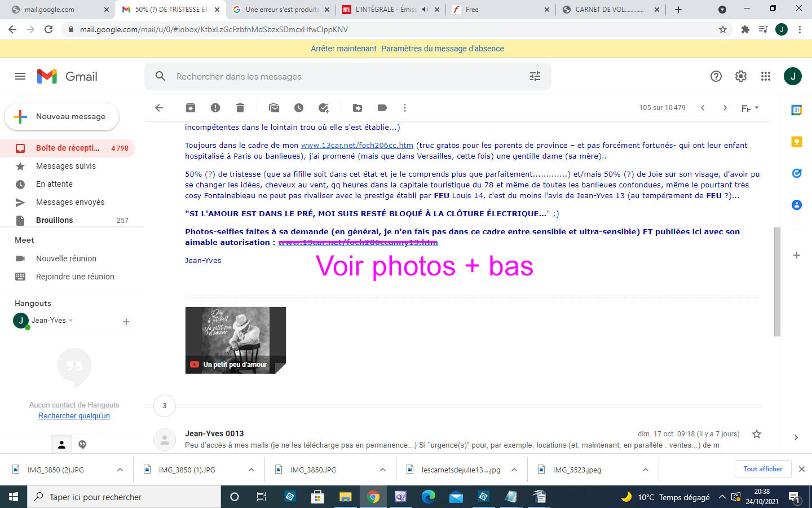Open lescarnetsdejulie13 download options chevron

click(514, 470)
